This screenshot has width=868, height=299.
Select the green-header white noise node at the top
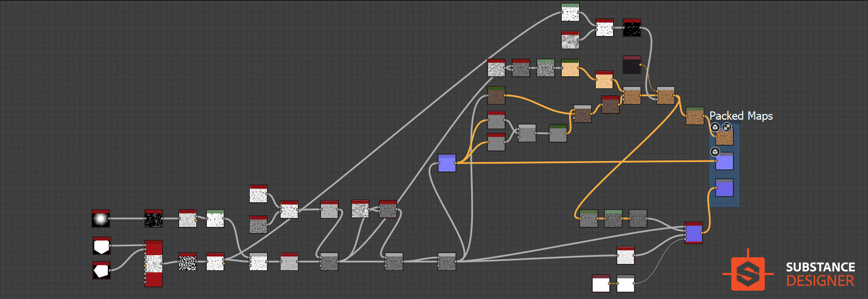click(570, 12)
